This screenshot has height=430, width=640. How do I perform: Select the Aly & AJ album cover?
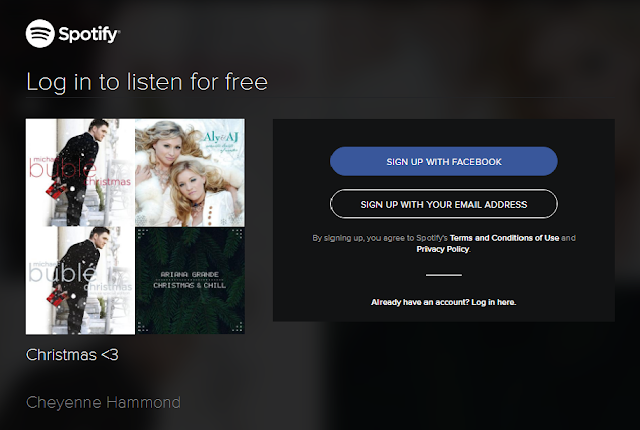tap(190, 172)
